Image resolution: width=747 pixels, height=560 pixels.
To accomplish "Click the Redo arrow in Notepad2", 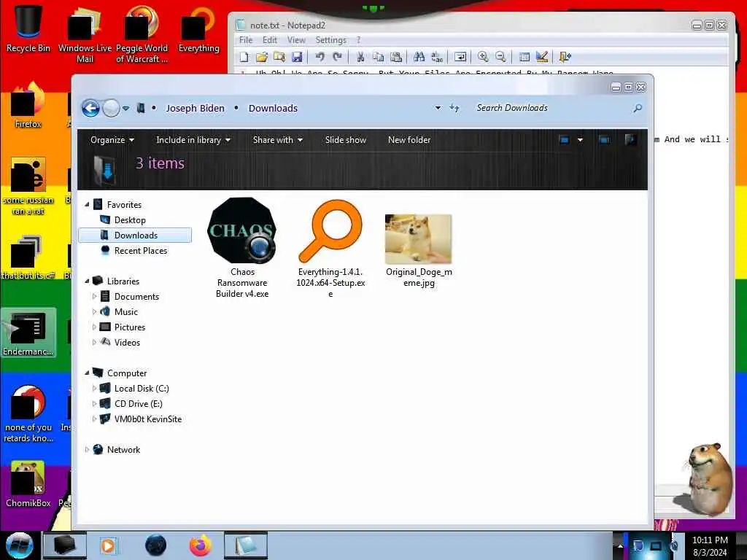I will coord(337,57).
